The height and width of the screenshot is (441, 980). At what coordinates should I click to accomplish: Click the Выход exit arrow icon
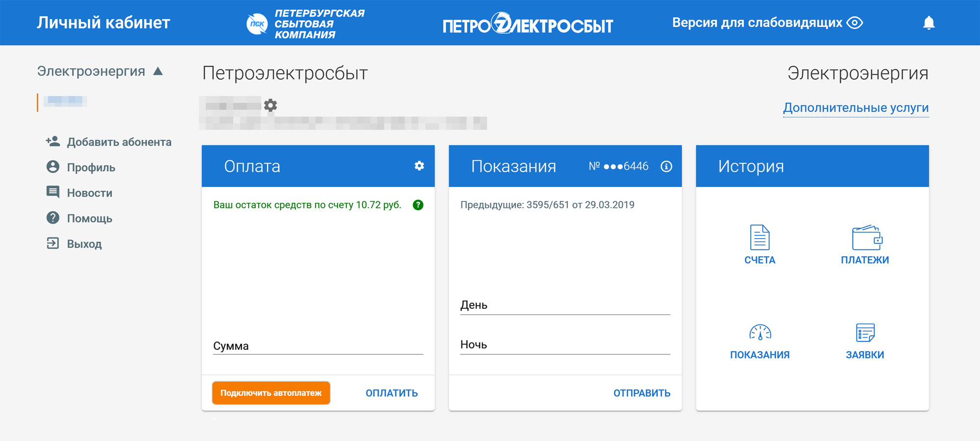click(53, 243)
